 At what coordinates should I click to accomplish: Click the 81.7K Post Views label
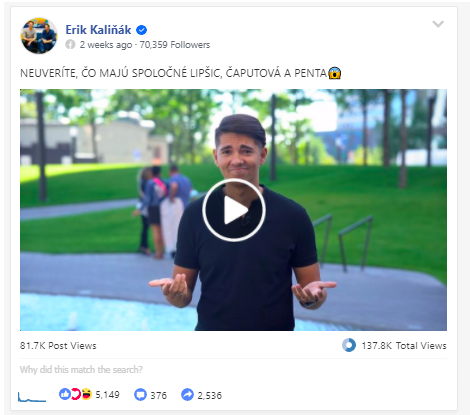tap(58, 346)
